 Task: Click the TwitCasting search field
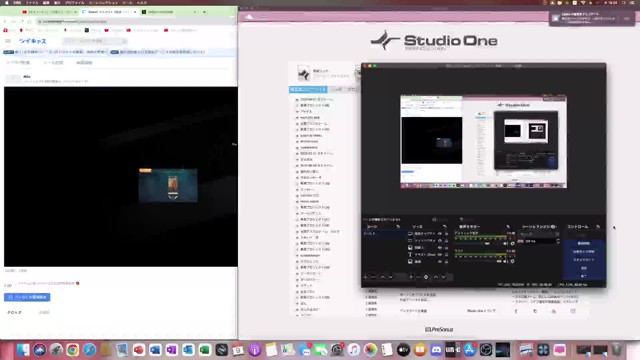click(95, 41)
